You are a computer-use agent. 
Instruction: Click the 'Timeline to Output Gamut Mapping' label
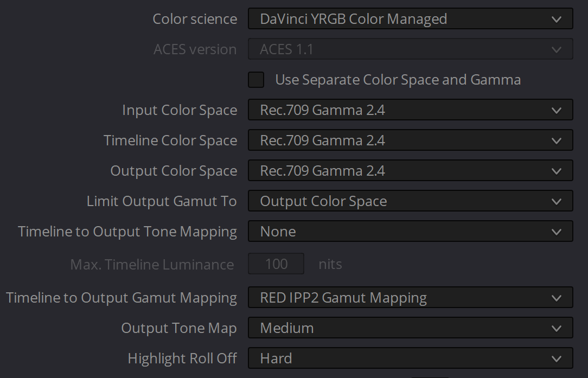point(122,298)
